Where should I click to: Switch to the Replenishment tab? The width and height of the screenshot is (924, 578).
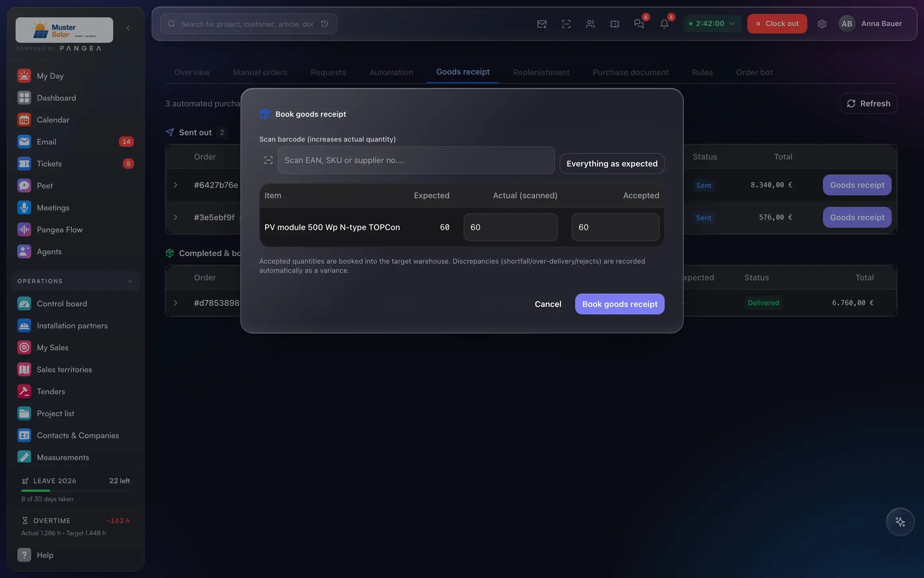point(541,72)
